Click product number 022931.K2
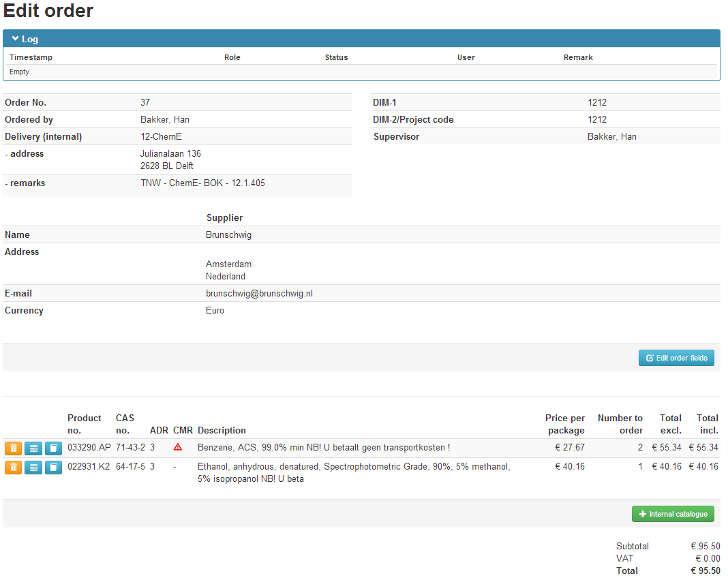This screenshot has width=728, height=580. click(89, 466)
